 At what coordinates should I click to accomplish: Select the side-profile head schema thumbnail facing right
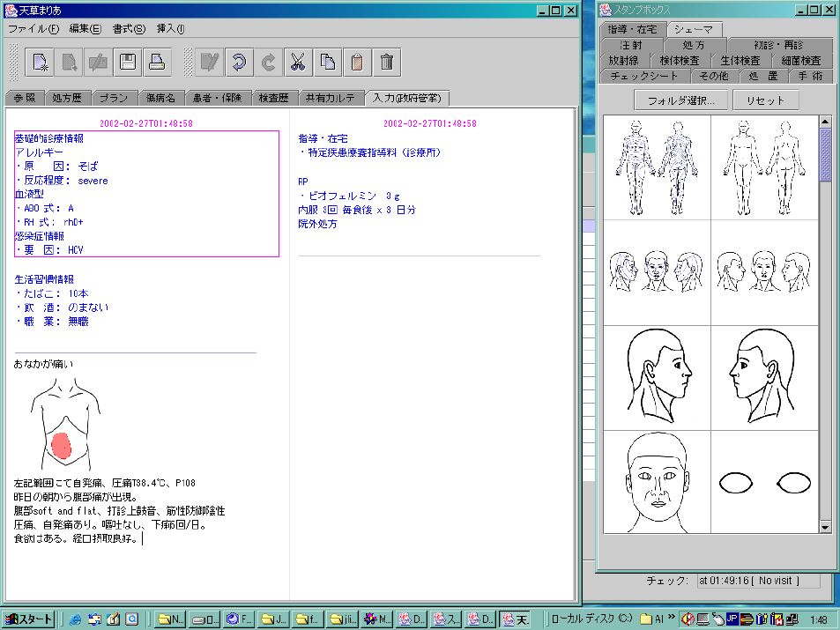pyautogui.click(x=657, y=378)
